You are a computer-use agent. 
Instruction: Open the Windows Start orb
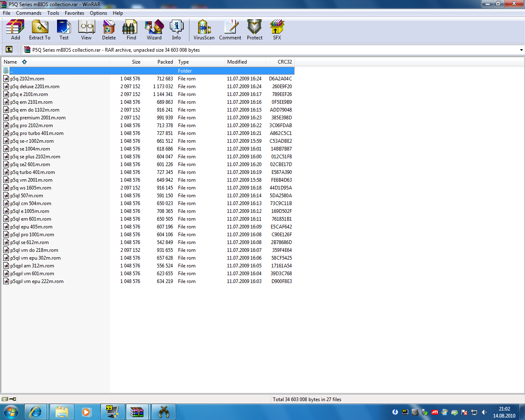[11, 412]
